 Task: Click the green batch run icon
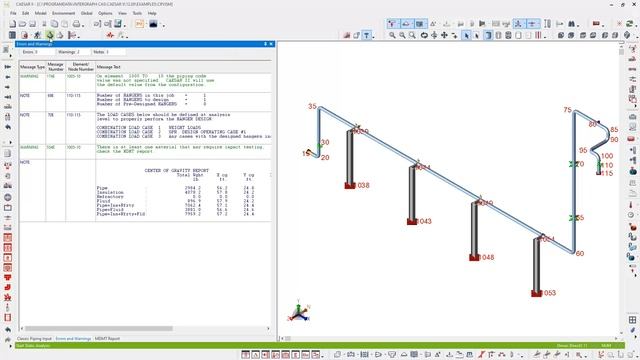[50, 36]
